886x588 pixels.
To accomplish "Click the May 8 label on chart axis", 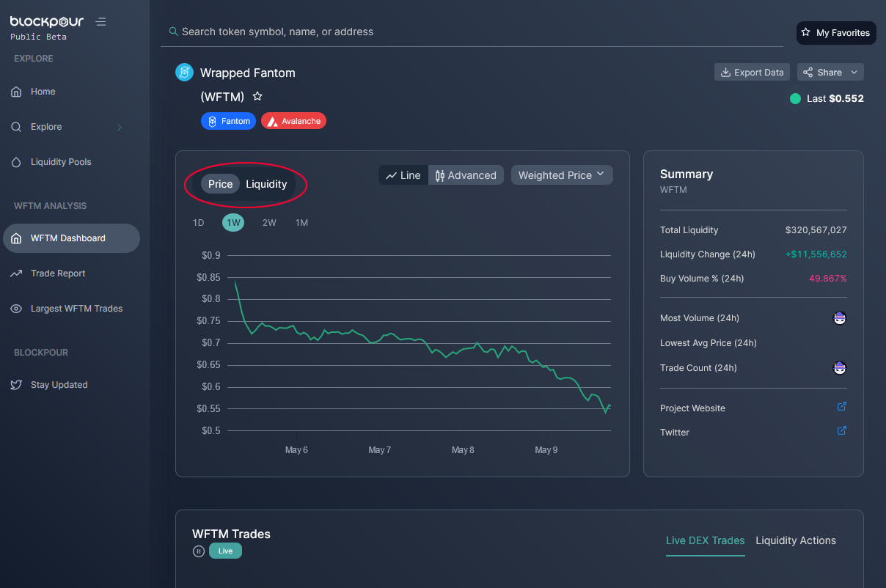I will (463, 450).
